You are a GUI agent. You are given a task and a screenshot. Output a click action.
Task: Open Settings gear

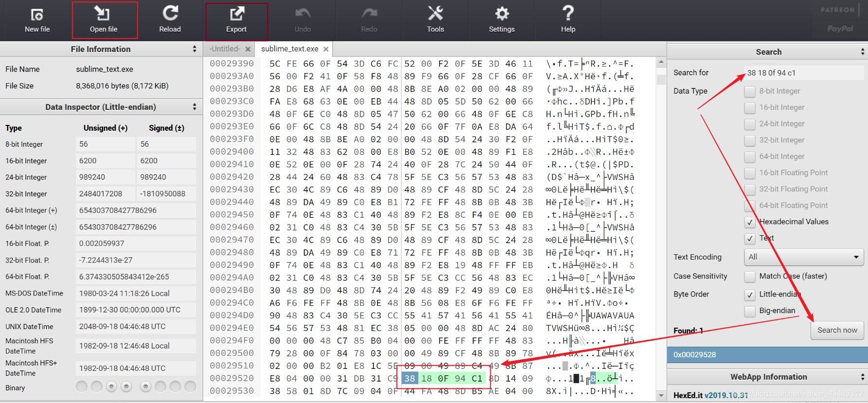click(502, 20)
